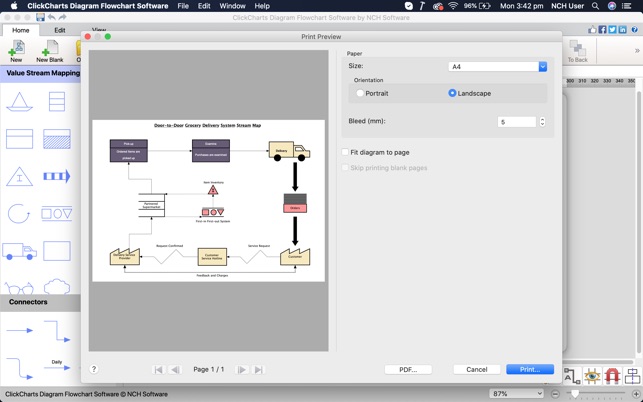Viewport: 643px width, 402px height.
Task: Click the Value Stream Mapping panel header
Action: click(40, 73)
